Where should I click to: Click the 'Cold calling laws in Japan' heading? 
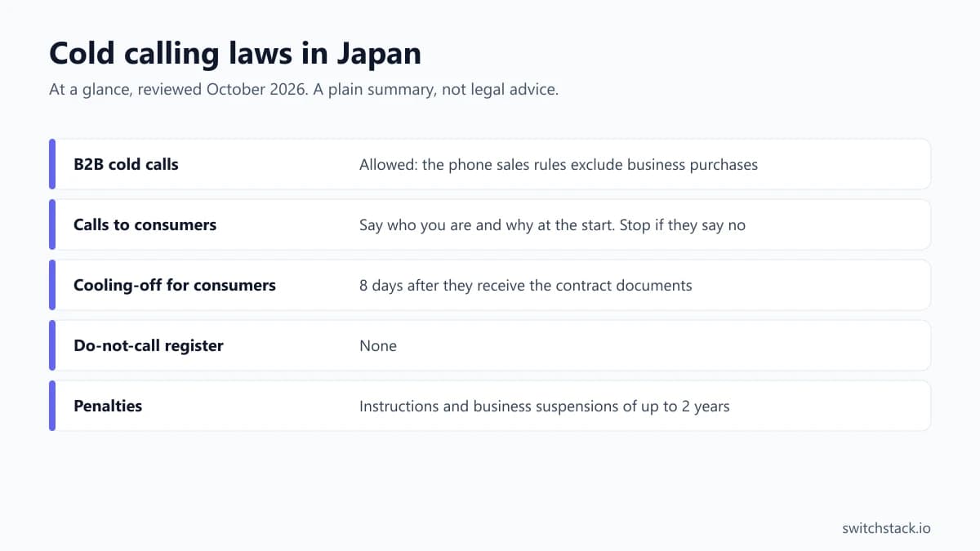click(235, 54)
